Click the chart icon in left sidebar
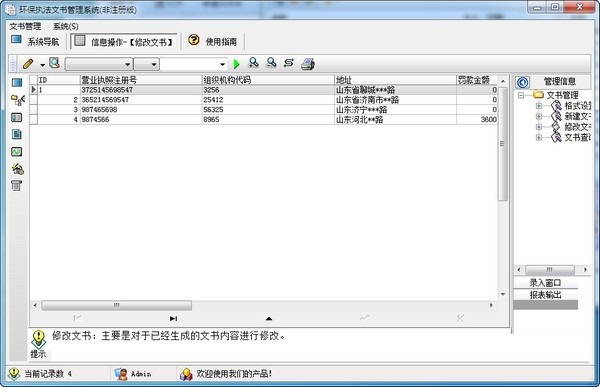Screen dimensions: 600x387 coord(16,152)
